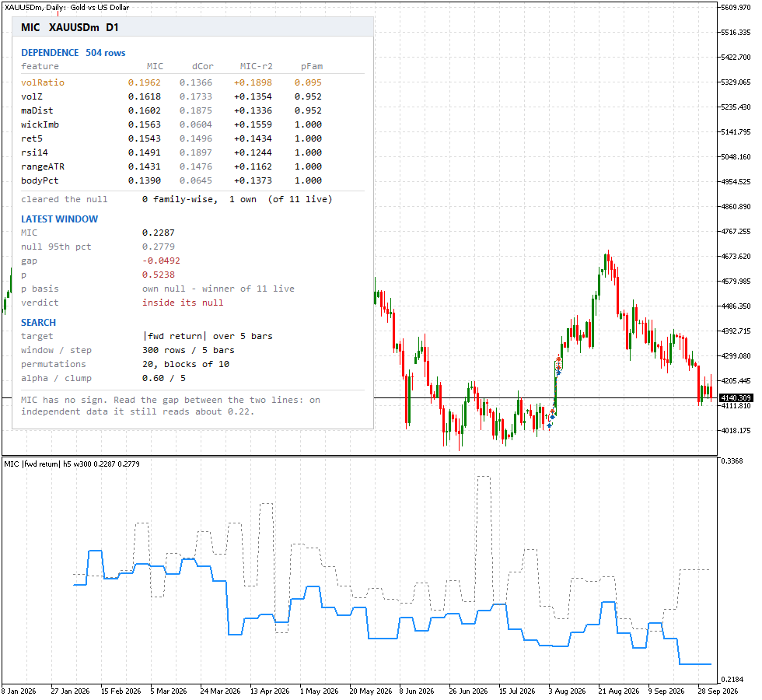The image size is (762, 700).
Task: Click the feature column header
Action: tap(40, 66)
